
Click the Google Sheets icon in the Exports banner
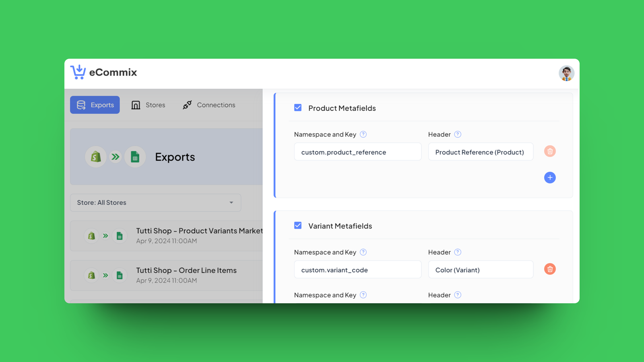(x=135, y=157)
